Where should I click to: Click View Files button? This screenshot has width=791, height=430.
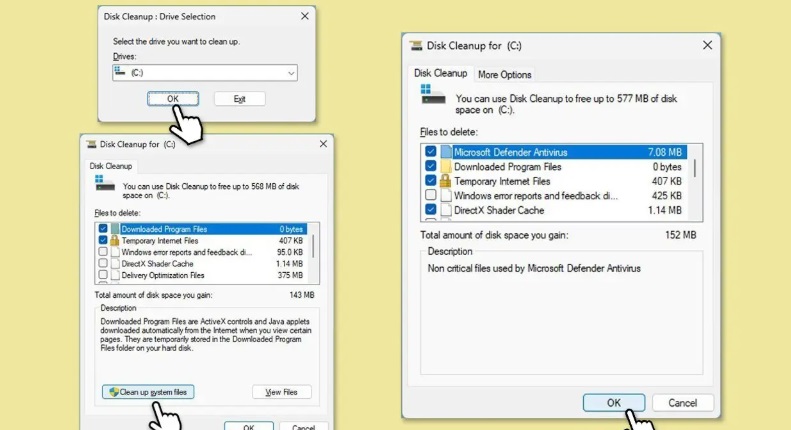coord(281,392)
